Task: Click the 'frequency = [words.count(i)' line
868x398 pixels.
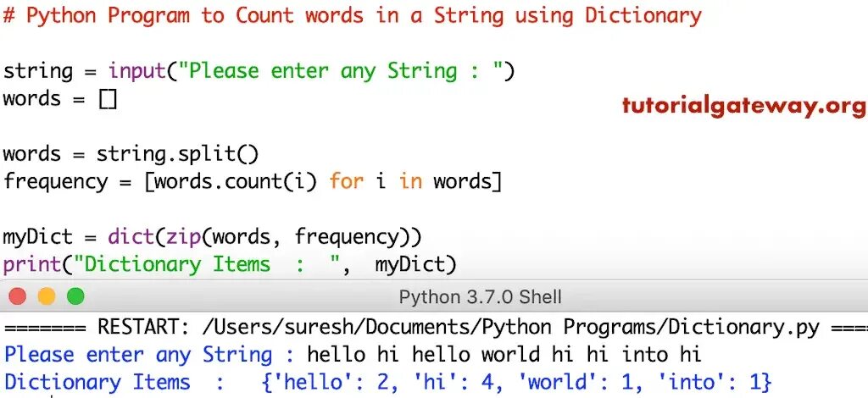Action: click(253, 181)
